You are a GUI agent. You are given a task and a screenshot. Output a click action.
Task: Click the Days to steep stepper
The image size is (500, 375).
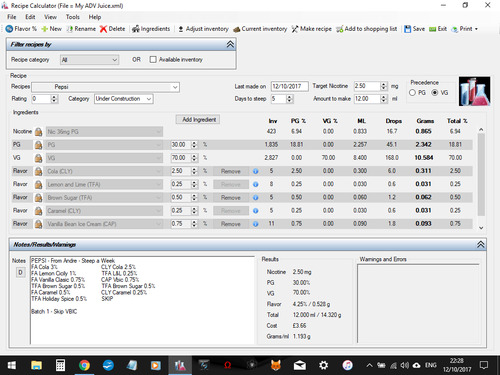(x=289, y=99)
